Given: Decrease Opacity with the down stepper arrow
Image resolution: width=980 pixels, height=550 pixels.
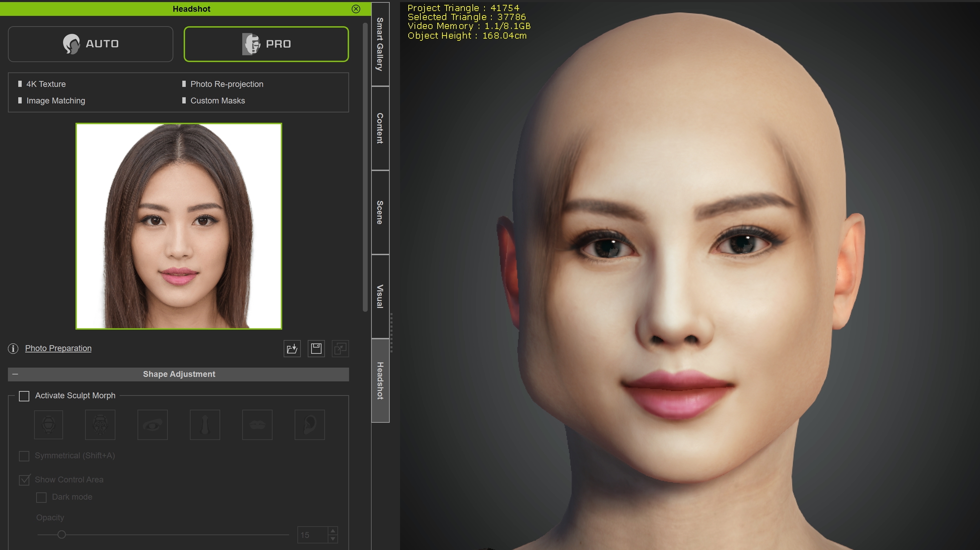Looking at the screenshot, I should point(333,539).
